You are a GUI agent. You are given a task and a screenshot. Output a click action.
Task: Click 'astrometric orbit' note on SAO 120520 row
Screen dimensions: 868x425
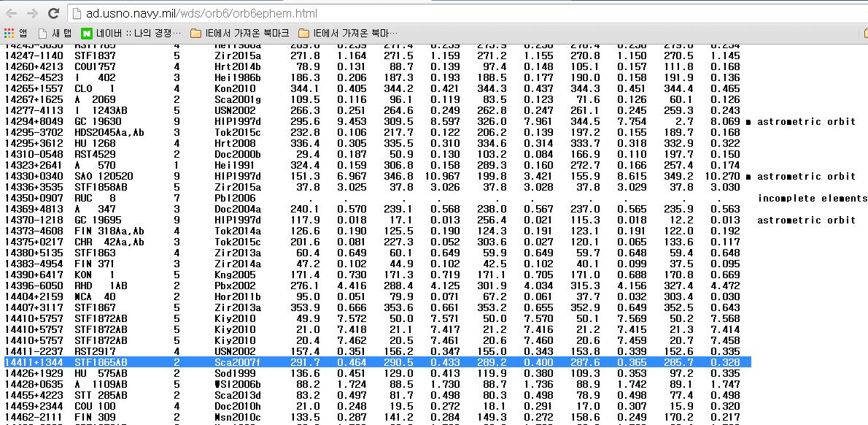[x=806, y=176]
